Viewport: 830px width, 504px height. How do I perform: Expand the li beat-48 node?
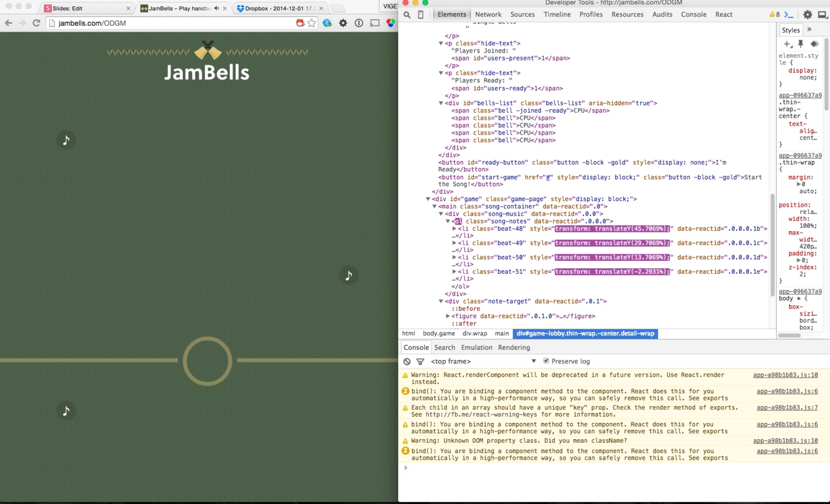point(454,228)
